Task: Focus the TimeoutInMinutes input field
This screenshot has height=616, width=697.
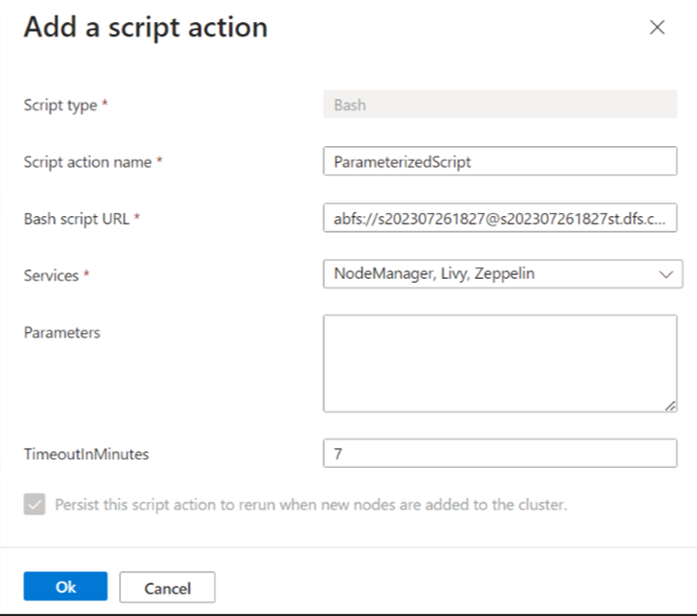Action: tap(500, 452)
